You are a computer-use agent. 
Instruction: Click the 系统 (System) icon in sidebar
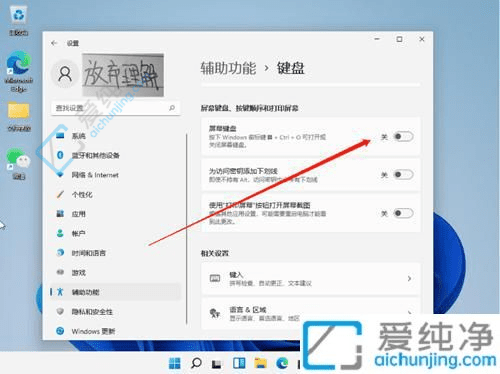point(60,135)
